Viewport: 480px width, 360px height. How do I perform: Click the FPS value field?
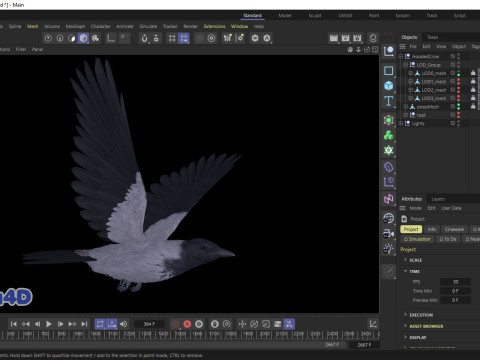455,282
